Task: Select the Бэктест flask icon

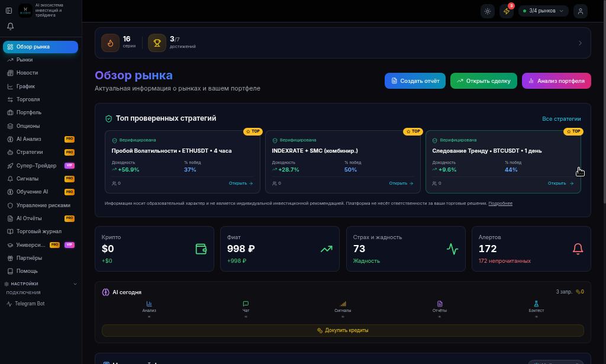Action: (x=536, y=304)
